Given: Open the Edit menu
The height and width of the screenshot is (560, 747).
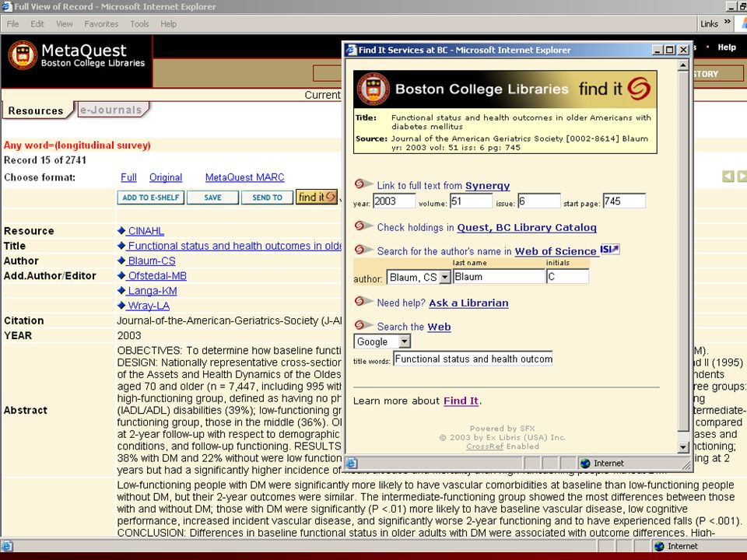Looking at the screenshot, I should click(37, 24).
